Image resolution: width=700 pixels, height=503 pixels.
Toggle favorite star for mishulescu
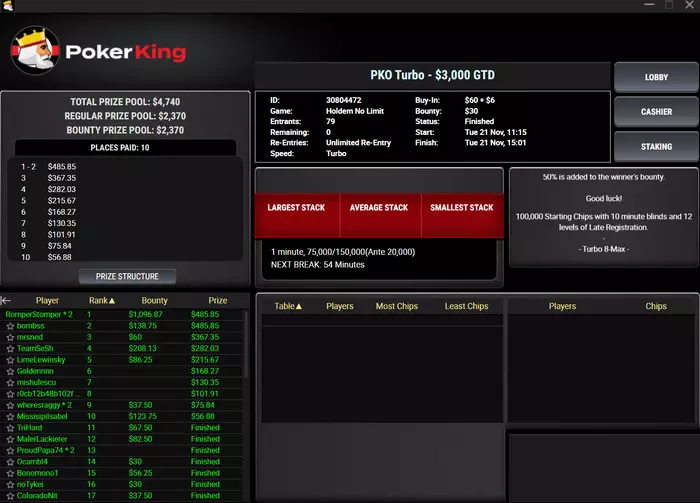coord(10,382)
